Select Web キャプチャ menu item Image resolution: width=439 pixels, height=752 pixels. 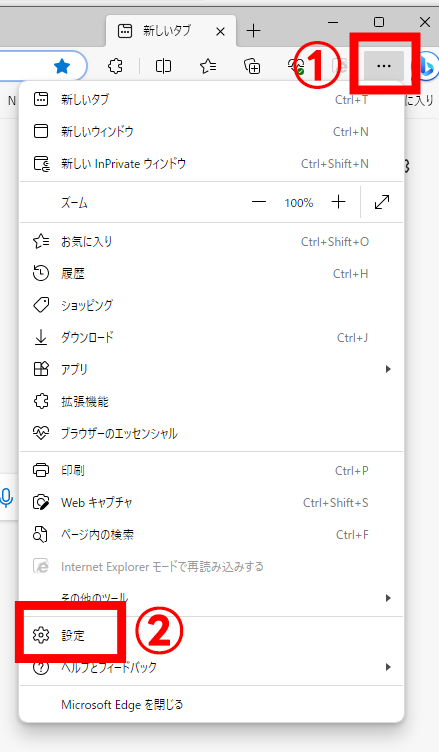[211, 503]
